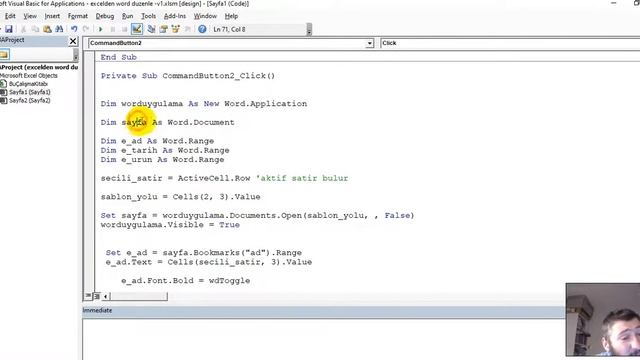Open the Window menu

pyautogui.click(x=205, y=16)
